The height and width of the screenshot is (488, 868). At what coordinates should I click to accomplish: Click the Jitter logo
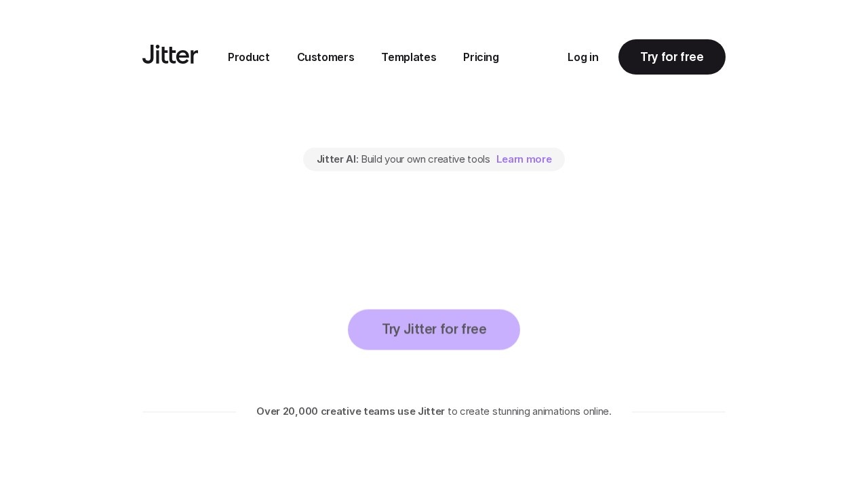pyautogui.click(x=170, y=55)
